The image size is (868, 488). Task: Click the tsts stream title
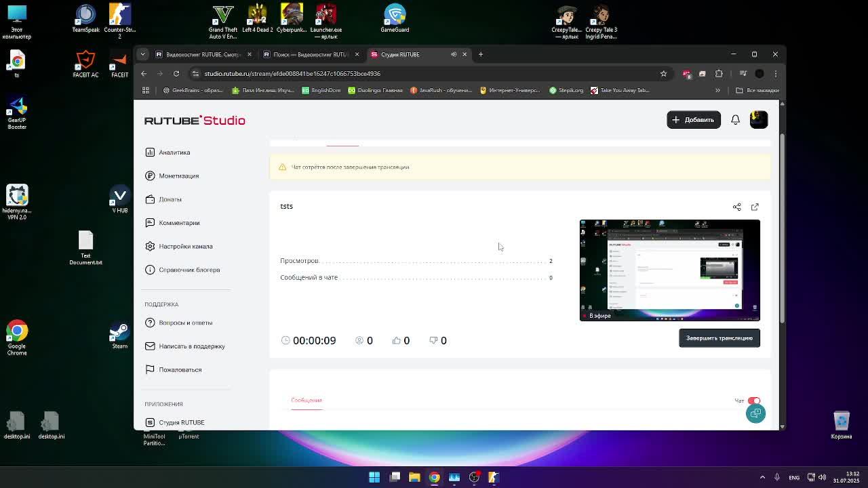286,206
